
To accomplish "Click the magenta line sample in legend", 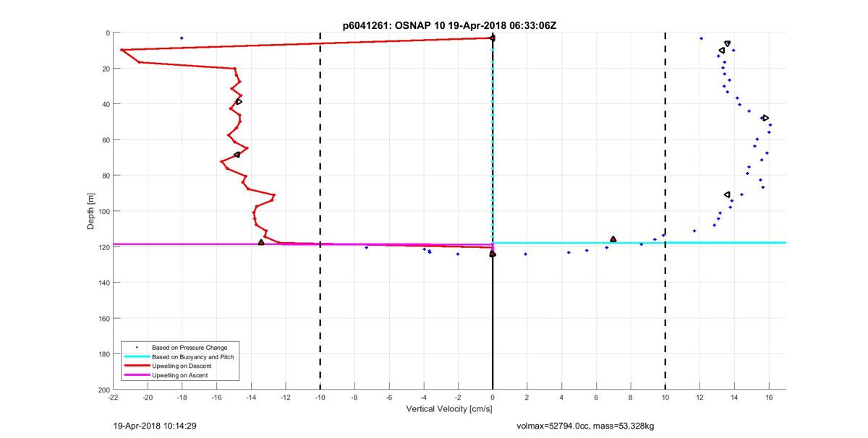I will click(137, 376).
